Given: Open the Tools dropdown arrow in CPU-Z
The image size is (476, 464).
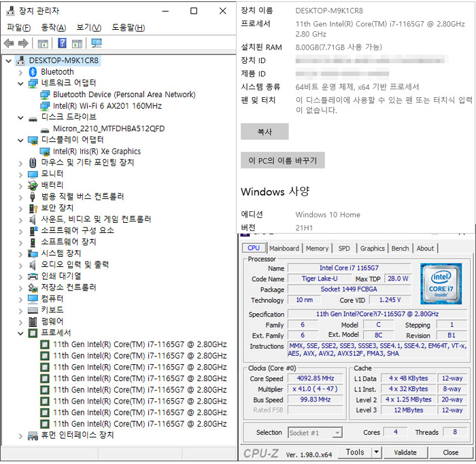Looking at the screenshot, I should click(377, 452).
